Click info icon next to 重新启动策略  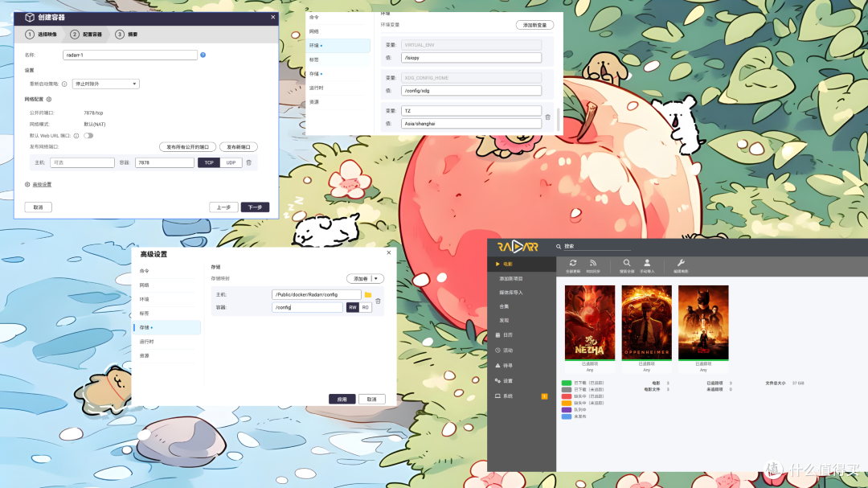pyautogui.click(x=64, y=84)
